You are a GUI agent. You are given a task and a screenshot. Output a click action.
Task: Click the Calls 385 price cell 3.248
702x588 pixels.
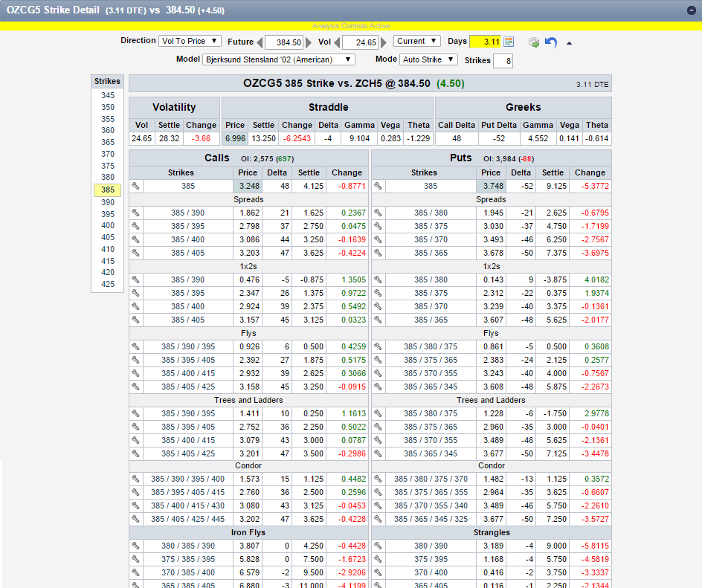(248, 186)
